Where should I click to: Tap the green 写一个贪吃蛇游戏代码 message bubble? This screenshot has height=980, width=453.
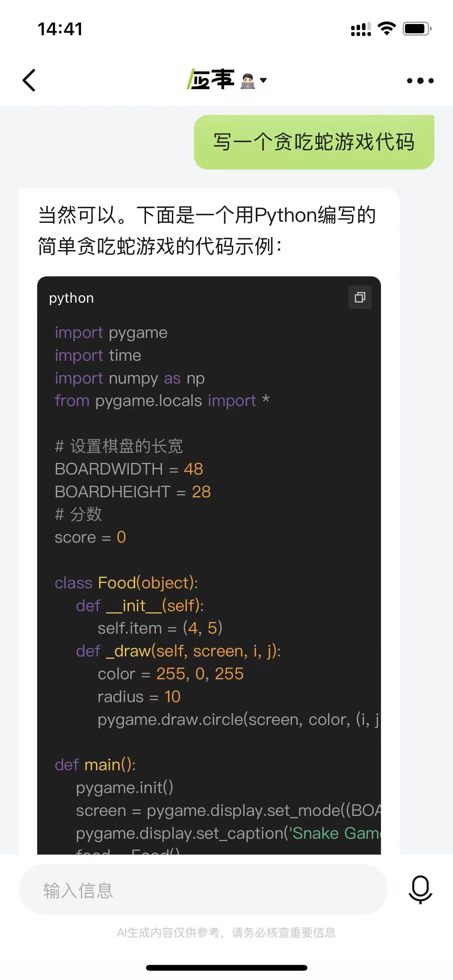coord(314,142)
